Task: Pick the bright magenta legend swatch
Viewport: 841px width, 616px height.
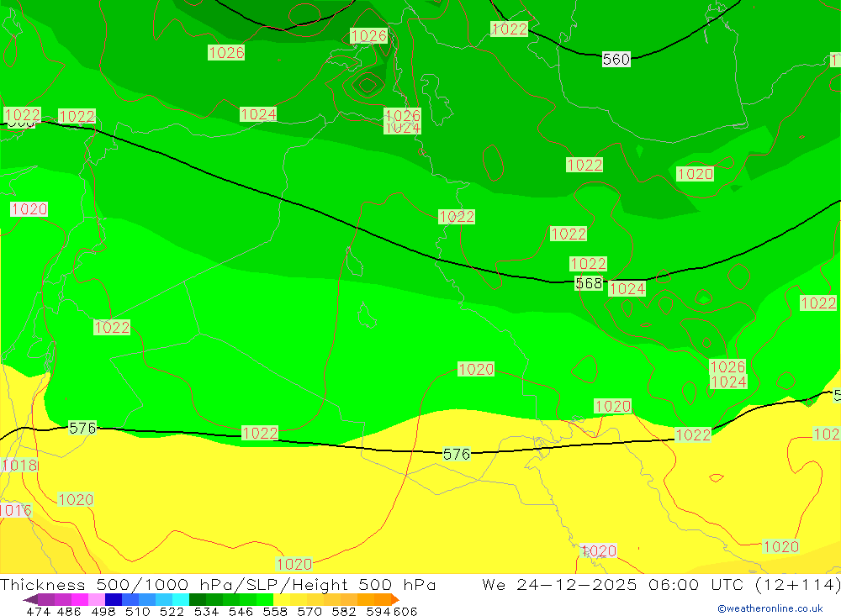Action: click(80, 599)
